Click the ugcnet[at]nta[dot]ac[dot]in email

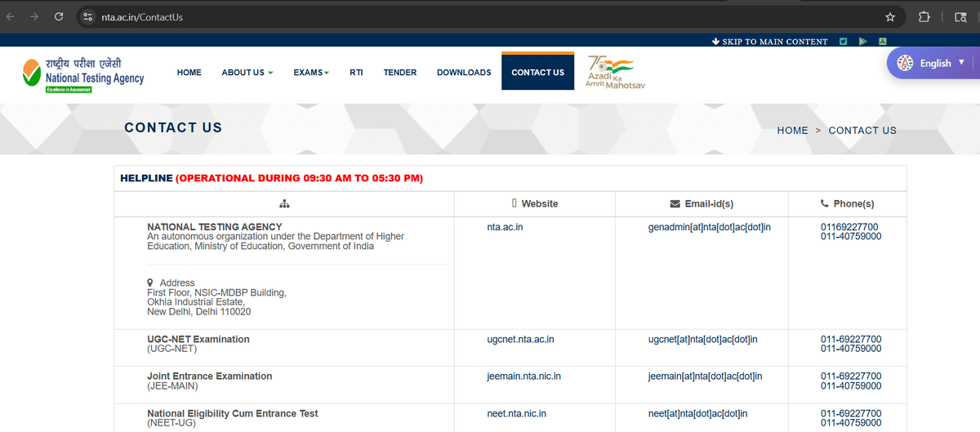tap(703, 339)
